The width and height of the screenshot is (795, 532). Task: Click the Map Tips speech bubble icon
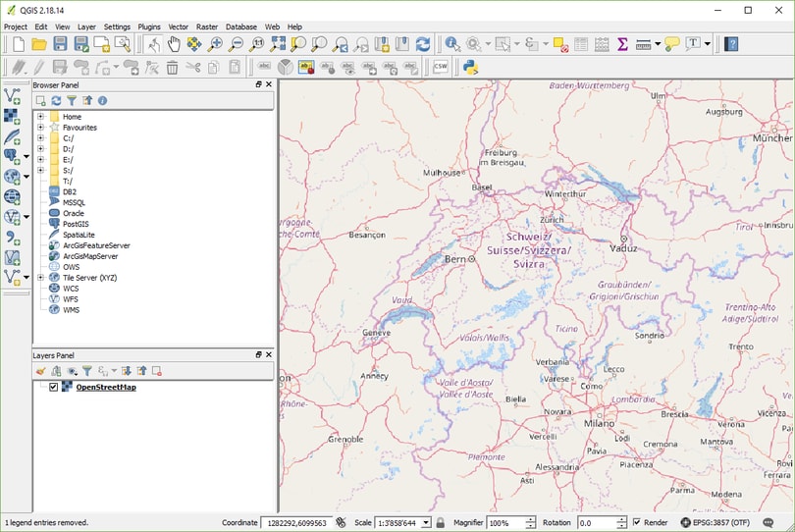(671, 44)
